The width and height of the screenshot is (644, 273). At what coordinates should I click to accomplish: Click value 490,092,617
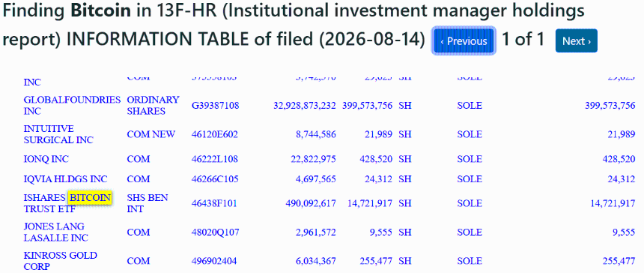click(310, 203)
